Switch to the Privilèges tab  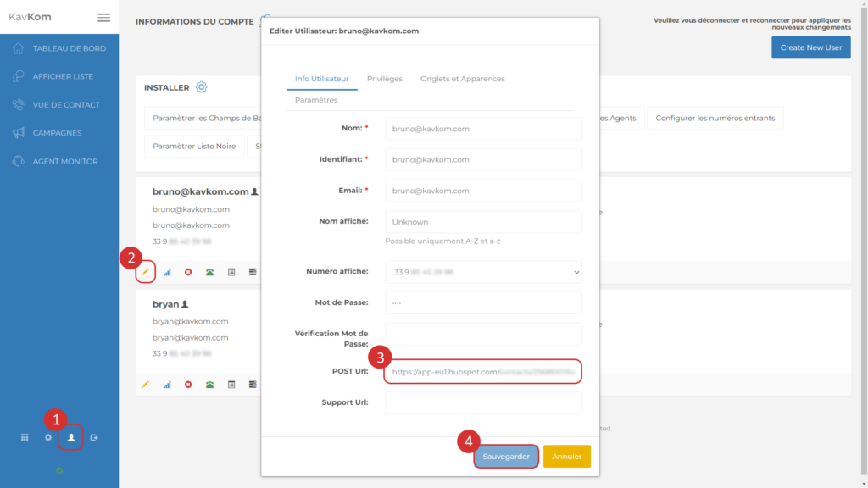click(x=384, y=79)
